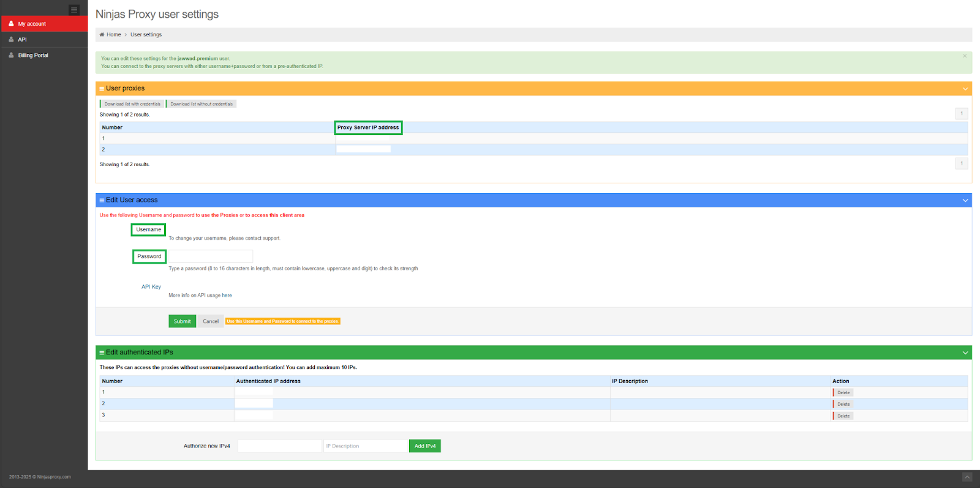Select the bottom pagination page 1 button

962,164
